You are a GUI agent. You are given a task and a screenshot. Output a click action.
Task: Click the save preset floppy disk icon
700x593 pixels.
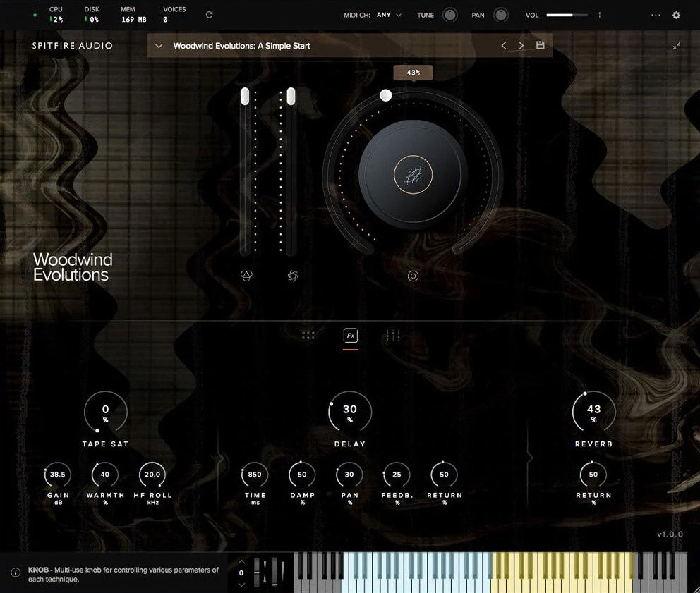coord(541,45)
